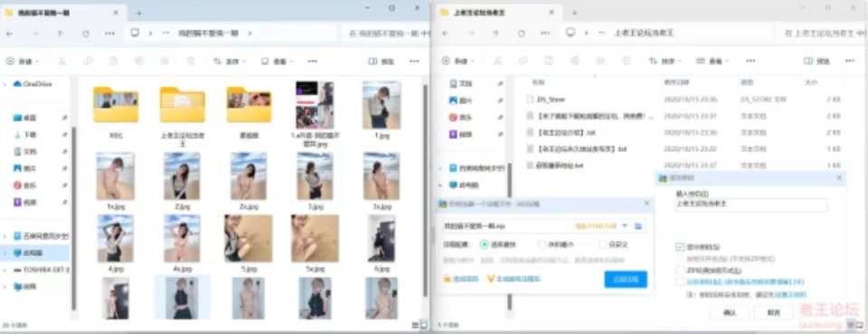This screenshot has width=868, height=334.
Task: Open a new tab in left Explorer window
Action: click(x=139, y=12)
